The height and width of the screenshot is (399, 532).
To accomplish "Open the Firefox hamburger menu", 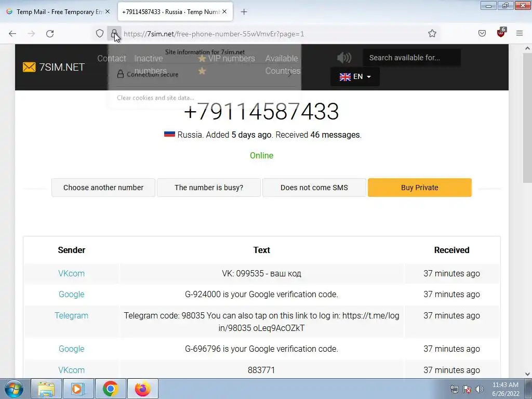I will 520,33.
